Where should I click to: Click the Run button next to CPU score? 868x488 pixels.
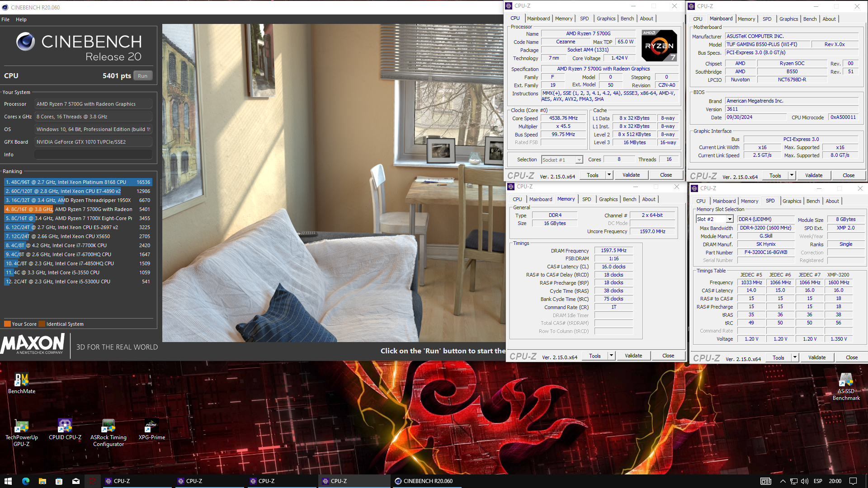click(x=143, y=76)
